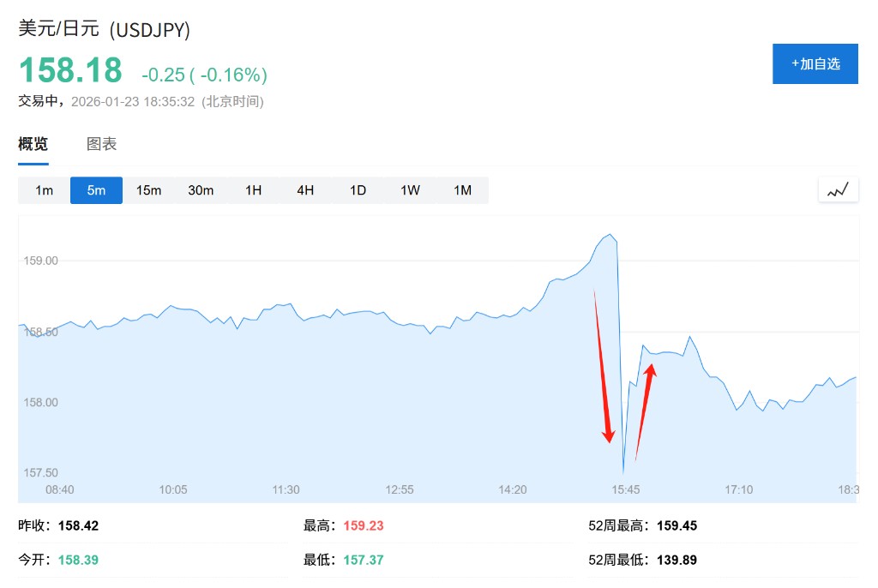Click the 158.18 current price
This screenshot has height=588, width=878.
(x=70, y=70)
